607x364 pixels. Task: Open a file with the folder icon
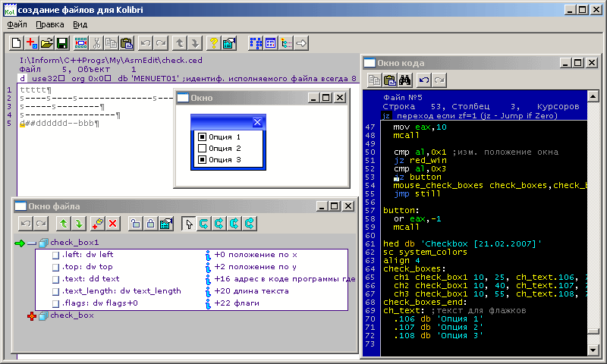[x=47, y=43]
